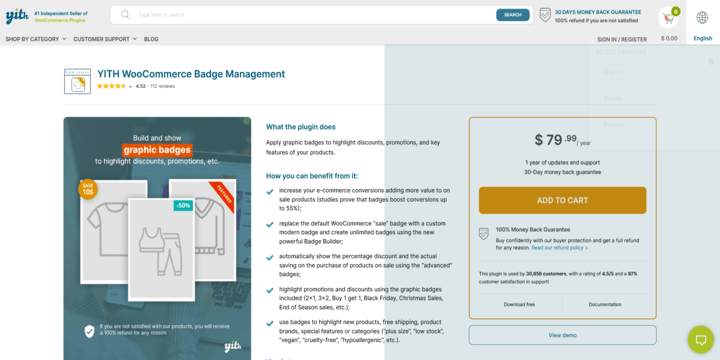Click the money back guarantee shield icon in header
Image resolution: width=720 pixels, height=360 pixels.
[545, 15]
